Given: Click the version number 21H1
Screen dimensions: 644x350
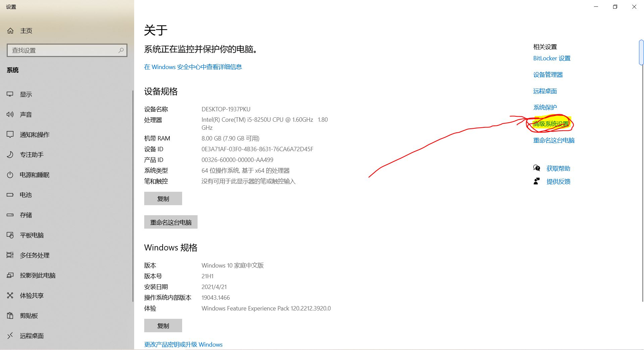Looking at the screenshot, I should (x=208, y=276).
